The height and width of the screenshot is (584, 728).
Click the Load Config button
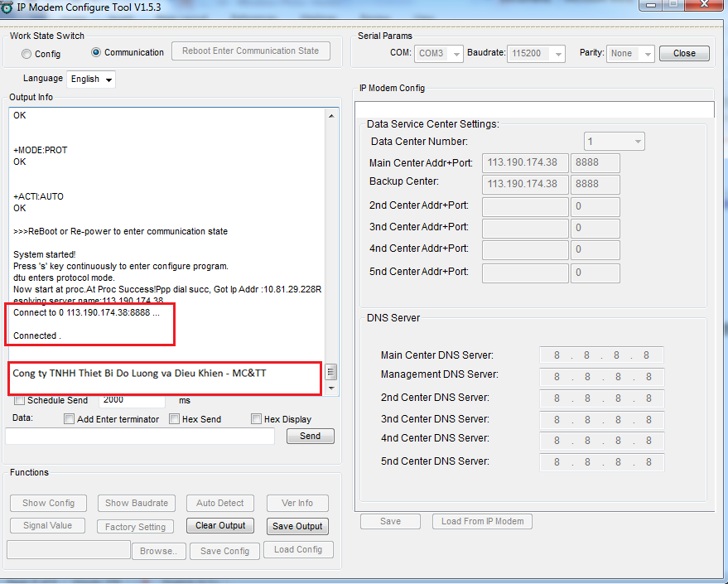[298, 550]
